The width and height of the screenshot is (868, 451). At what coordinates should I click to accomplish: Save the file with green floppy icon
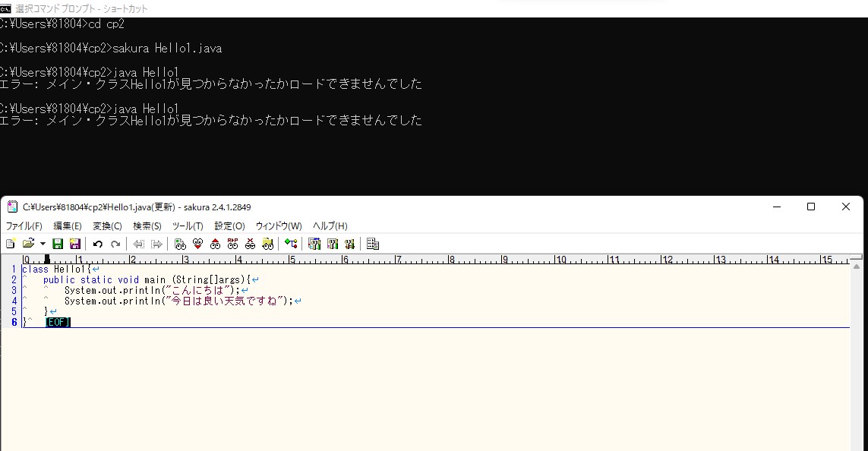pos(58,244)
